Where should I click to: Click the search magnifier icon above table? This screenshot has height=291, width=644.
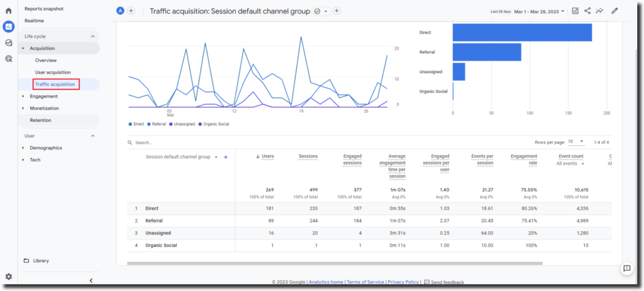pos(130,143)
